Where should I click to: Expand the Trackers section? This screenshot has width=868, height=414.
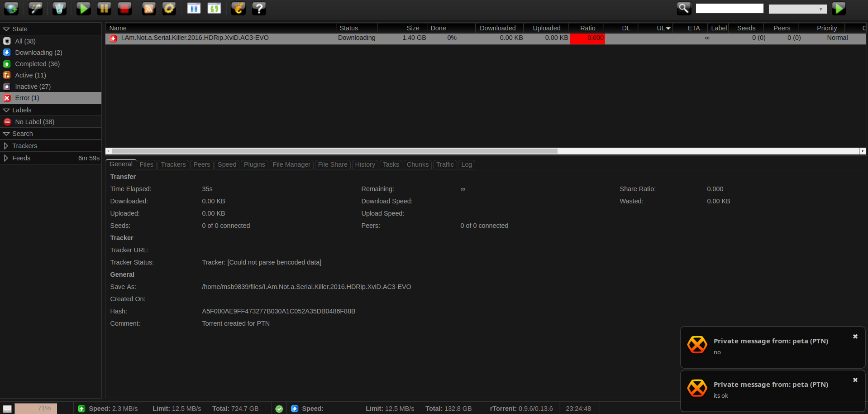(x=6, y=146)
